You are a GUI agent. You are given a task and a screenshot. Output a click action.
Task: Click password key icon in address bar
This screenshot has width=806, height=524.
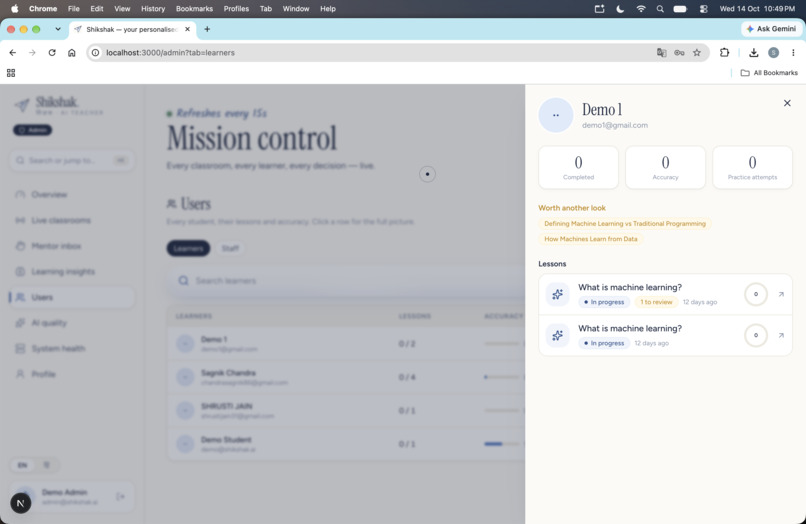[x=680, y=52]
